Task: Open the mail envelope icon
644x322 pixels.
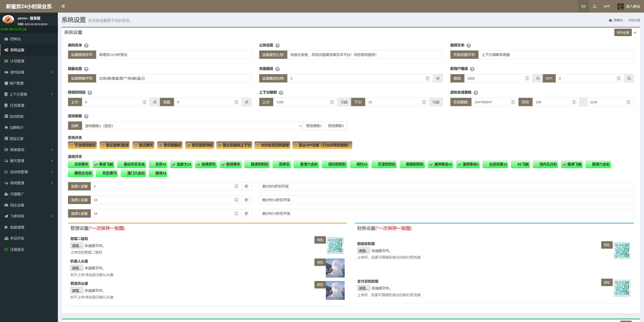Action: point(583,6)
